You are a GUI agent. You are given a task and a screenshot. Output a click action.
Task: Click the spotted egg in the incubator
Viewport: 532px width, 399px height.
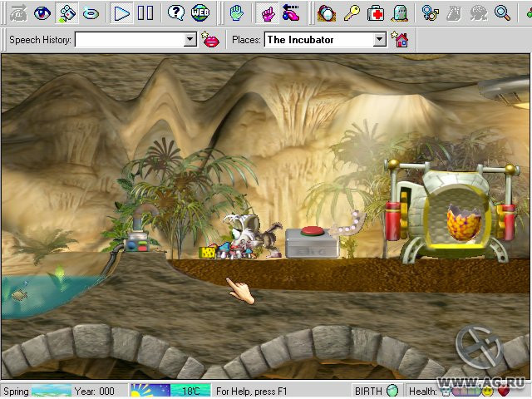pyautogui.click(x=464, y=223)
